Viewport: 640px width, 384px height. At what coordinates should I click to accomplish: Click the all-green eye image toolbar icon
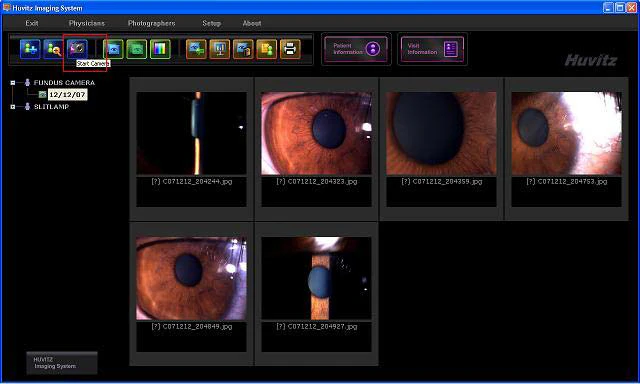tap(137, 49)
